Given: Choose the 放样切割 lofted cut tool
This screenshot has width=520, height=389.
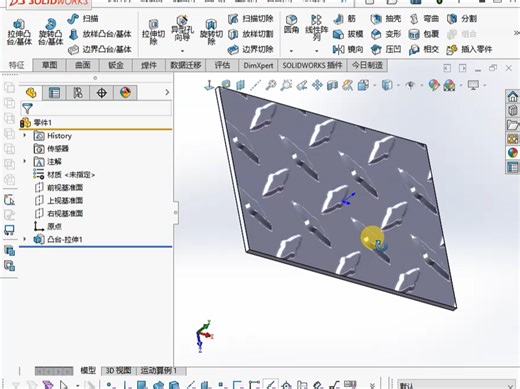Looking at the screenshot, I should coord(251,34).
